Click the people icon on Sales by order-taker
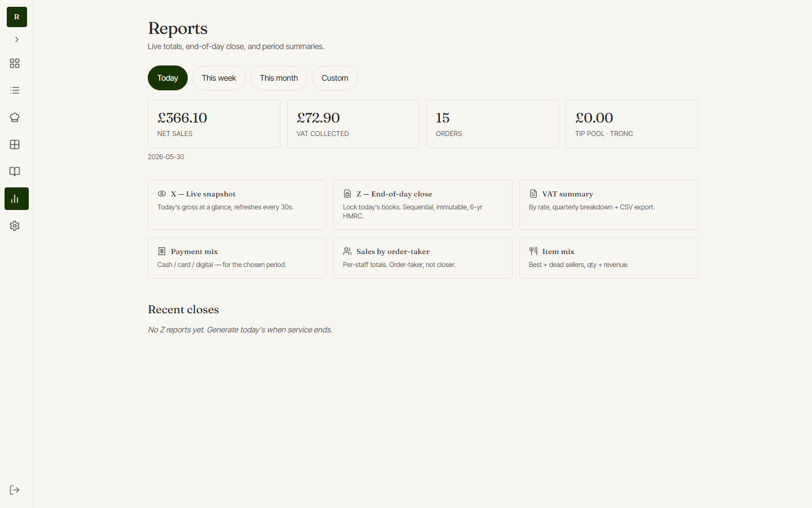The image size is (812, 508). [x=347, y=251]
